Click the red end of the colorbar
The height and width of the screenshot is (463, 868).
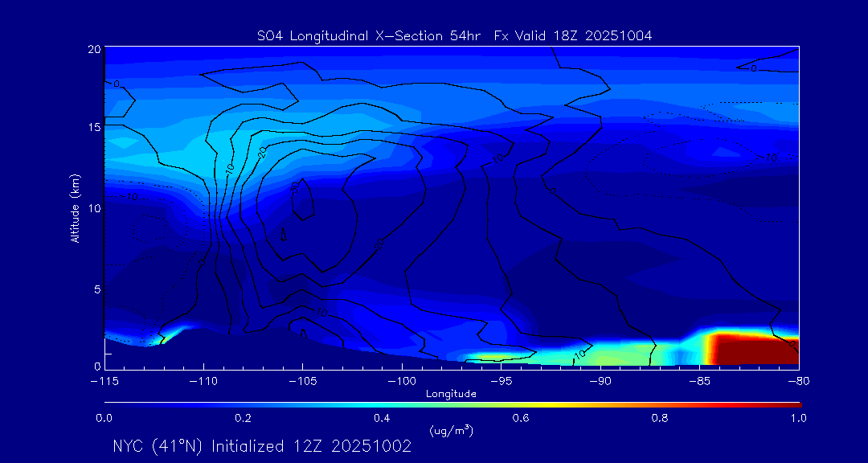tap(792, 403)
